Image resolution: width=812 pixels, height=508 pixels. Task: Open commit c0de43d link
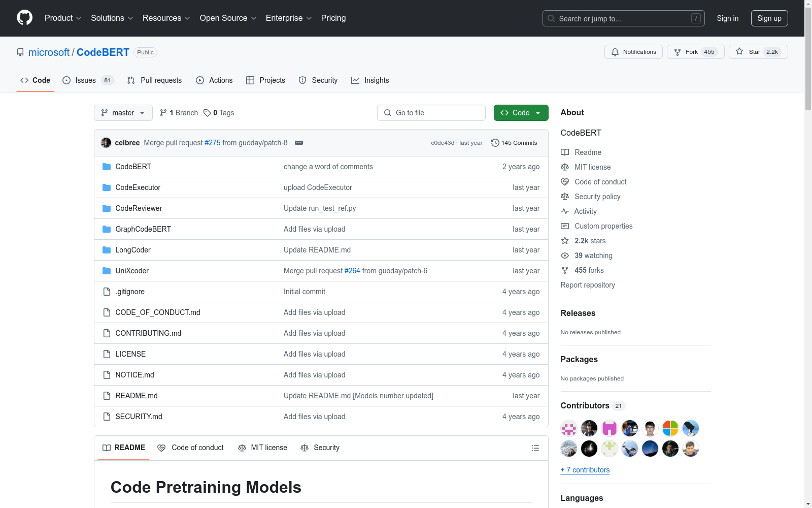(443, 143)
